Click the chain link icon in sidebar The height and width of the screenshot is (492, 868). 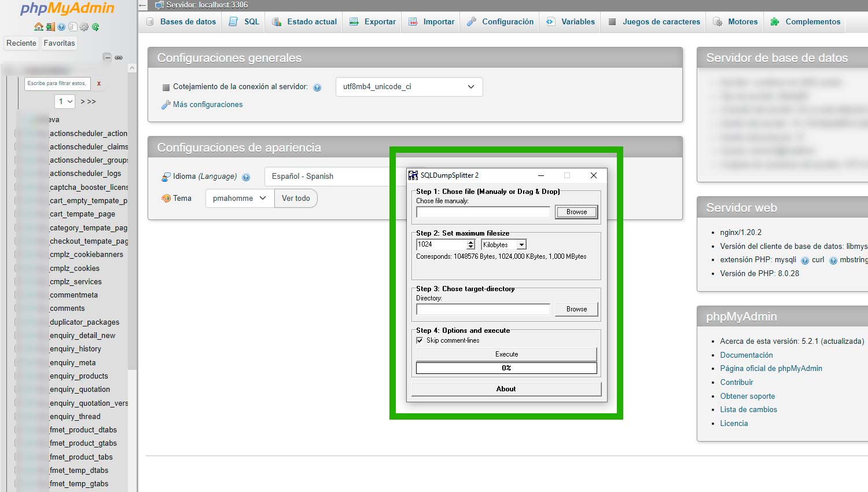pos(119,58)
